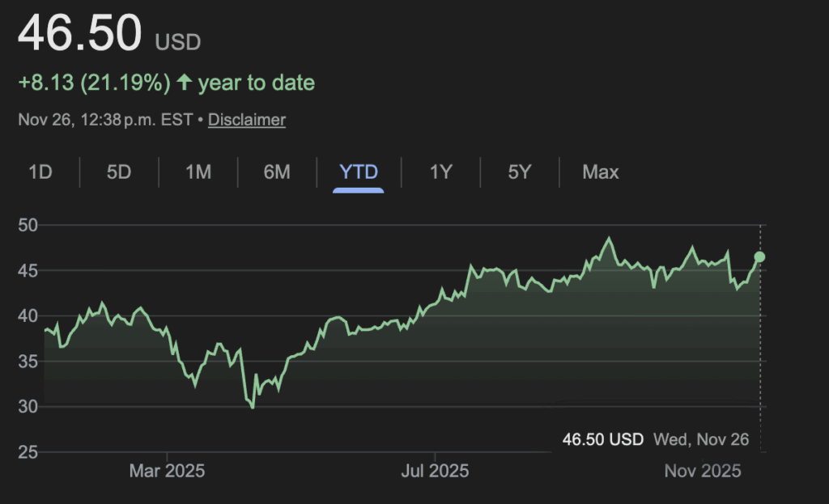This screenshot has height=504, width=829.
Task: Click the green up-arrow icon
Action: [184, 83]
